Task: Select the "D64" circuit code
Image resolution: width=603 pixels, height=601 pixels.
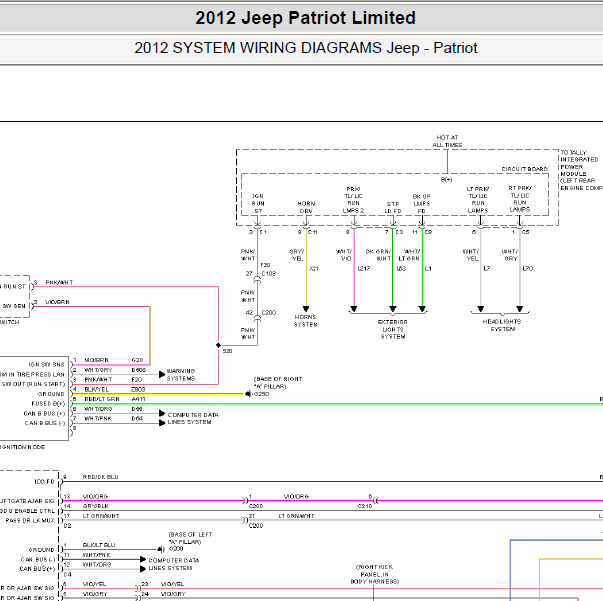Action: click(x=137, y=418)
